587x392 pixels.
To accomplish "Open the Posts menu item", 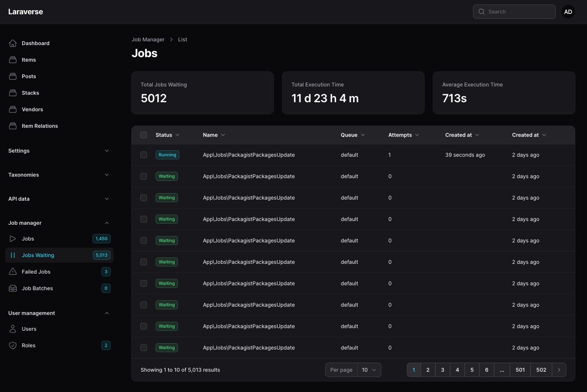I will (x=59, y=76).
